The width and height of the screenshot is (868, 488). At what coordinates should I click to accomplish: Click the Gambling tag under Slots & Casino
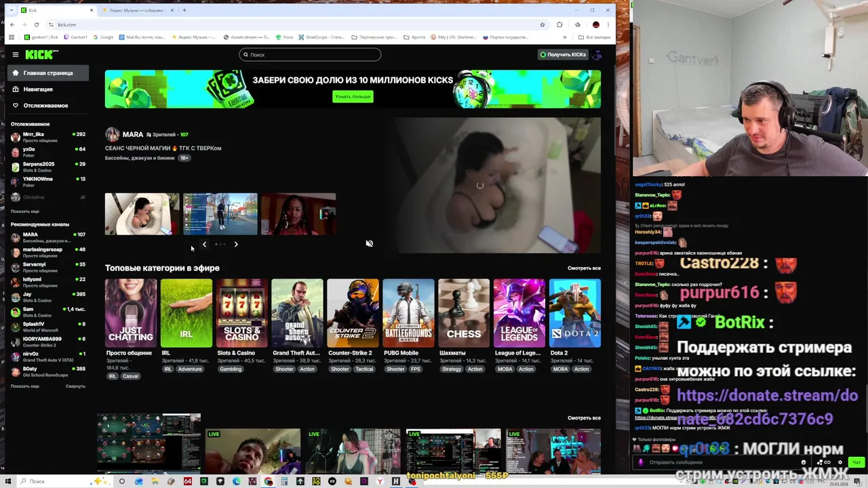point(231,369)
